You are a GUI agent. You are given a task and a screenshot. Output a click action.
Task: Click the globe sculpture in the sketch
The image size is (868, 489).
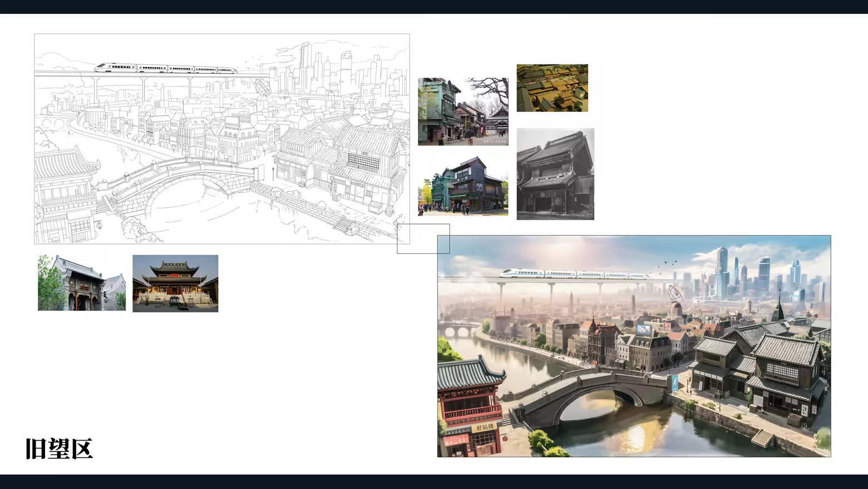pos(263,87)
